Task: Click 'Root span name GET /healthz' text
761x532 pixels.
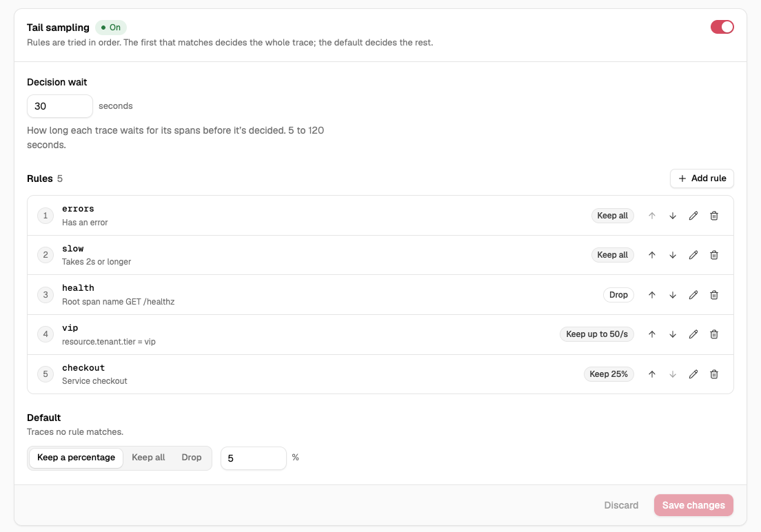Action: tap(119, 301)
